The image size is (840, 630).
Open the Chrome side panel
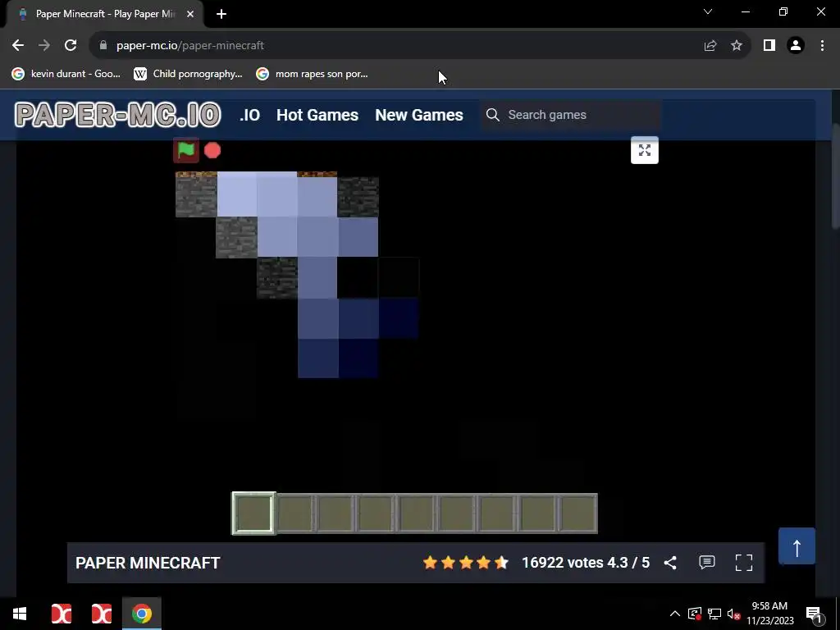[769, 46]
